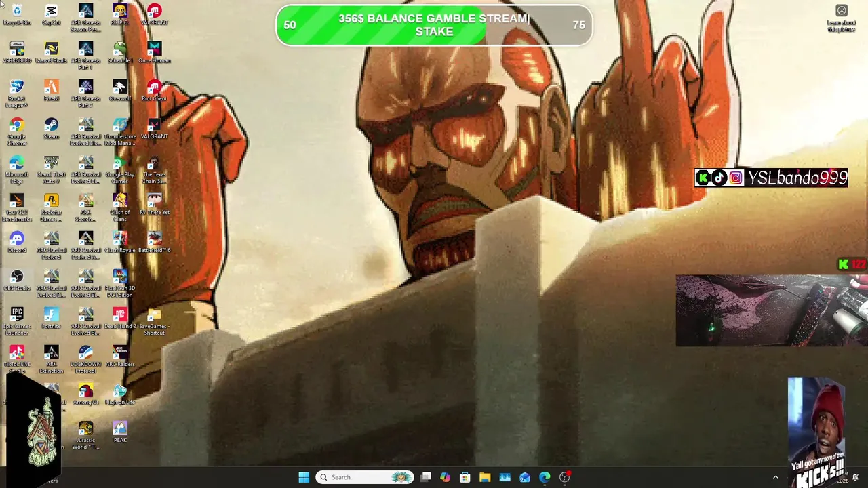Open the Windows Start menu
868x488 pixels.
coord(304,477)
